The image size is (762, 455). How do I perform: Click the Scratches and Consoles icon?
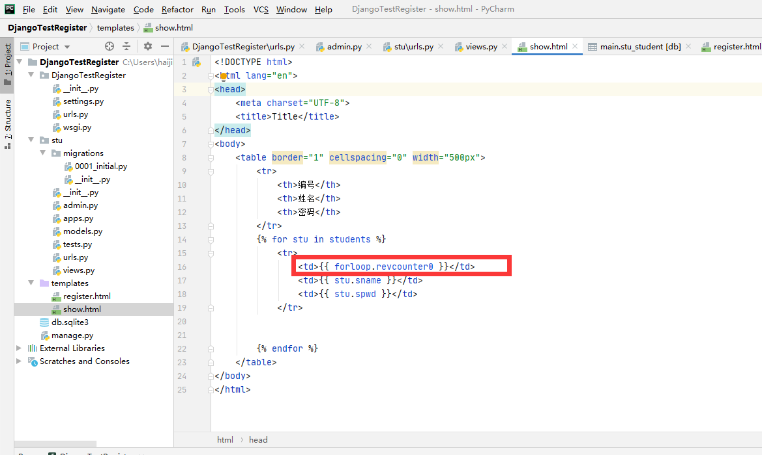click(x=33, y=361)
